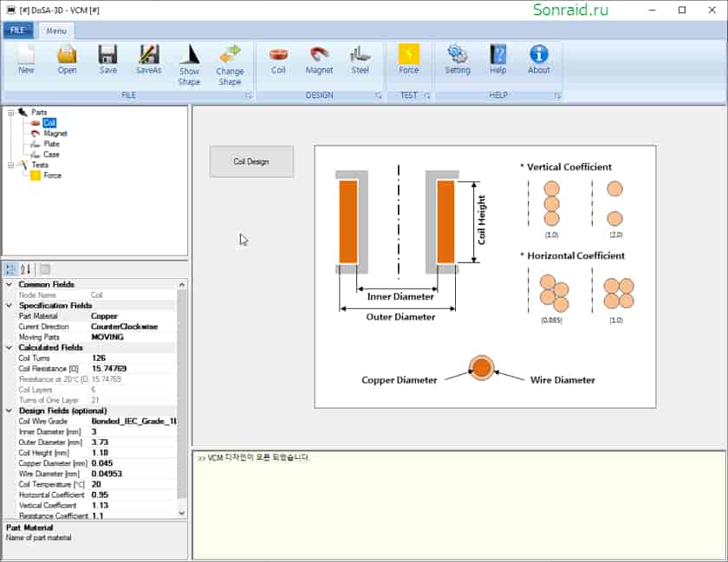Viewport: 728px width, 562px height.
Task: Toggle alphabetical sort in the property grid
Action: [x=25, y=269]
